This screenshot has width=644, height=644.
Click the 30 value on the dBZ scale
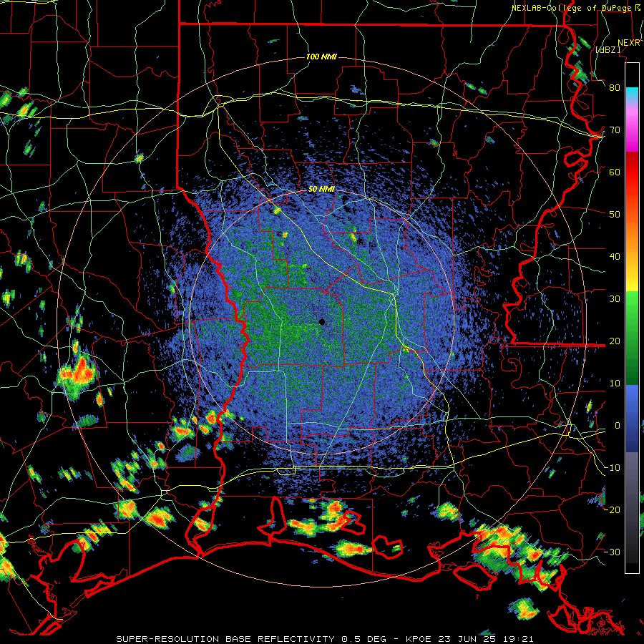click(615, 299)
